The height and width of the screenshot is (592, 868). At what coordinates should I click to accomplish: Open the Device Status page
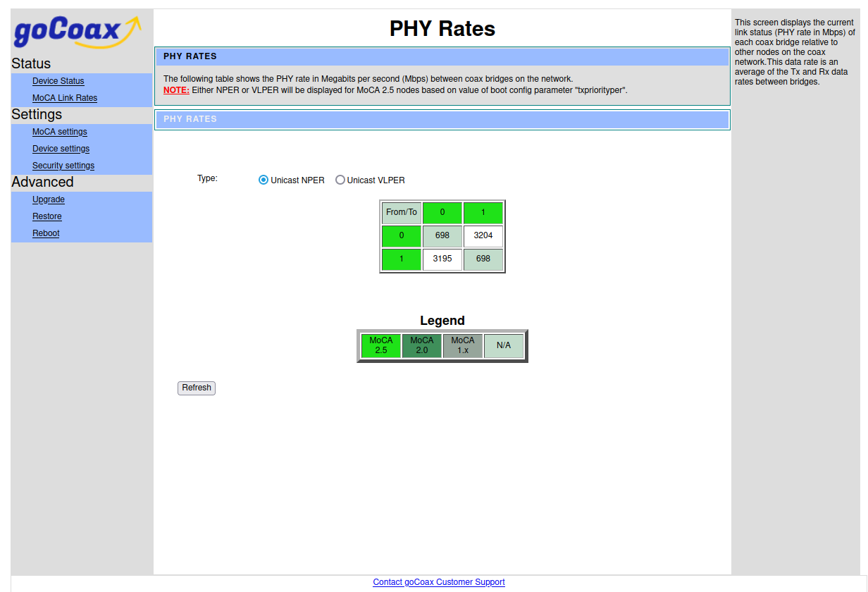58,81
